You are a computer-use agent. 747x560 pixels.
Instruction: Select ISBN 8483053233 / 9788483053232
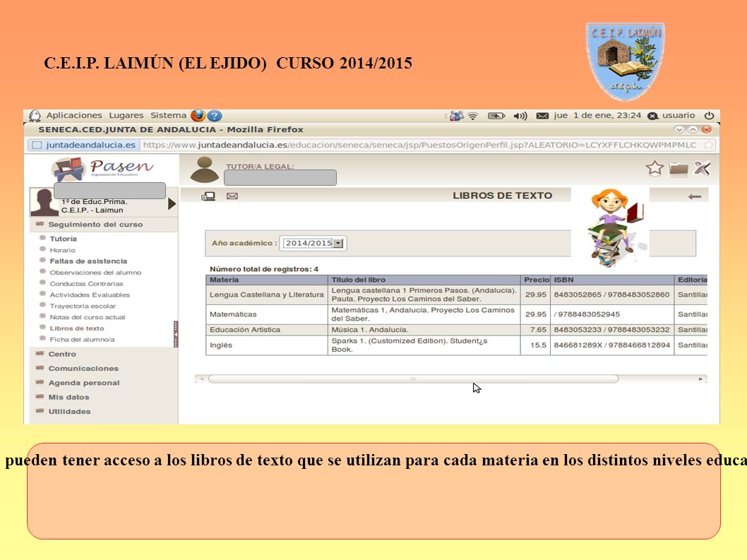click(612, 330)
